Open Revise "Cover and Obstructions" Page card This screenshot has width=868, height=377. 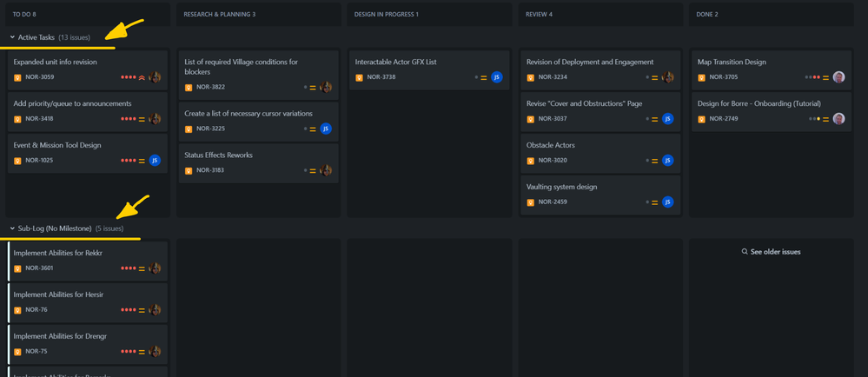coord(600,112)
